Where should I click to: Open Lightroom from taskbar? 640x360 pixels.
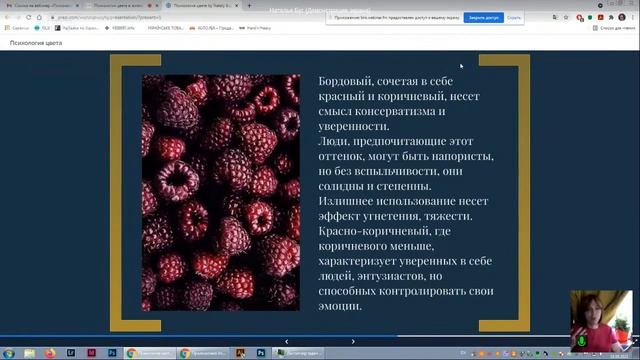pos(71,353)
